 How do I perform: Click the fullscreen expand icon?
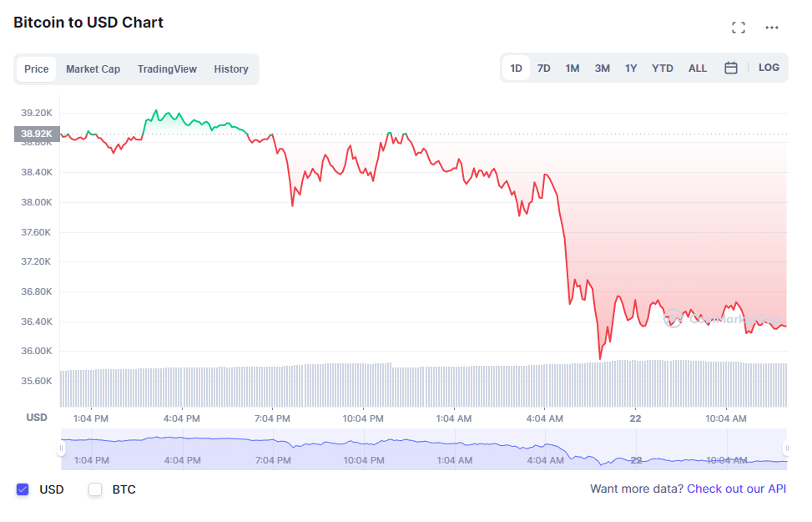738,28
